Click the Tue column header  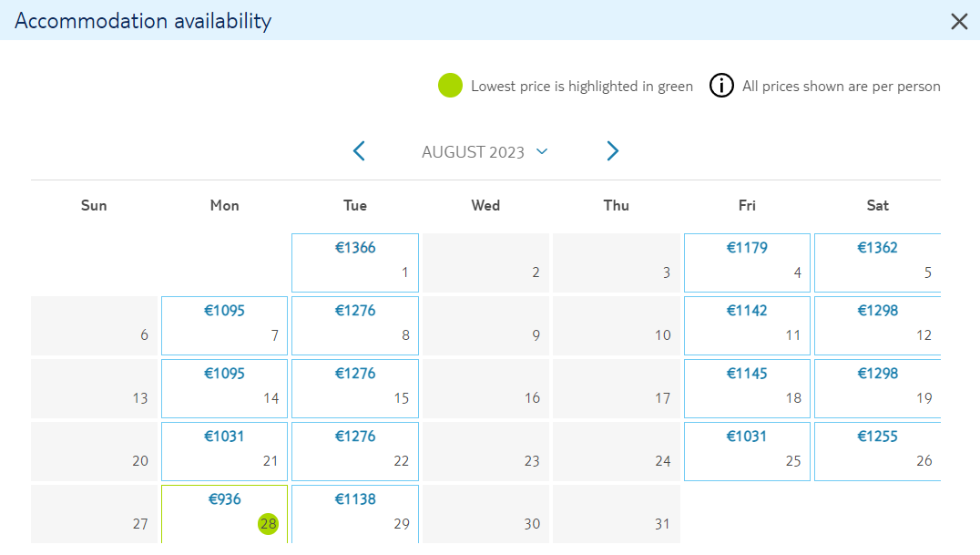pyautogui.click(x=355, y=205)
